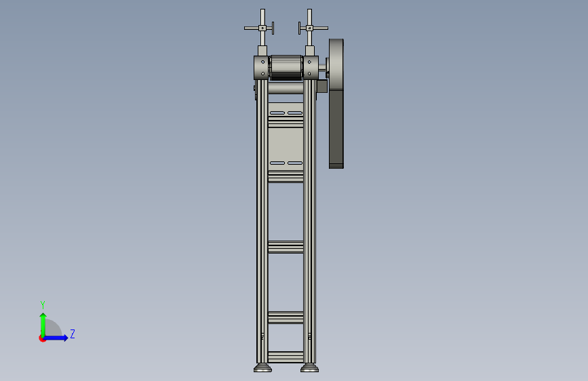Screen dimensions: 588x381
Task: Select the right bearing block housing
Action: 311,68
